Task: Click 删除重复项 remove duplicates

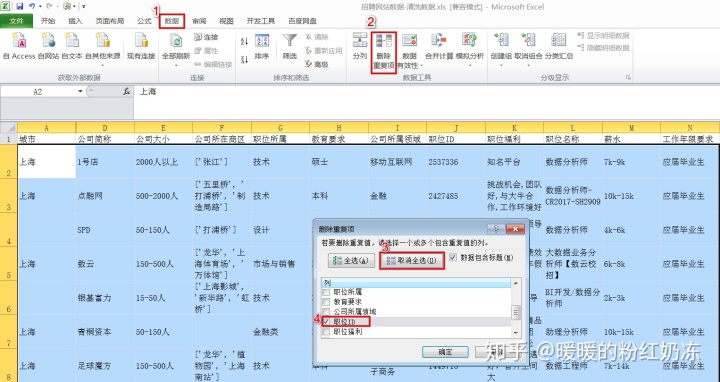Action: pos(383,52)
